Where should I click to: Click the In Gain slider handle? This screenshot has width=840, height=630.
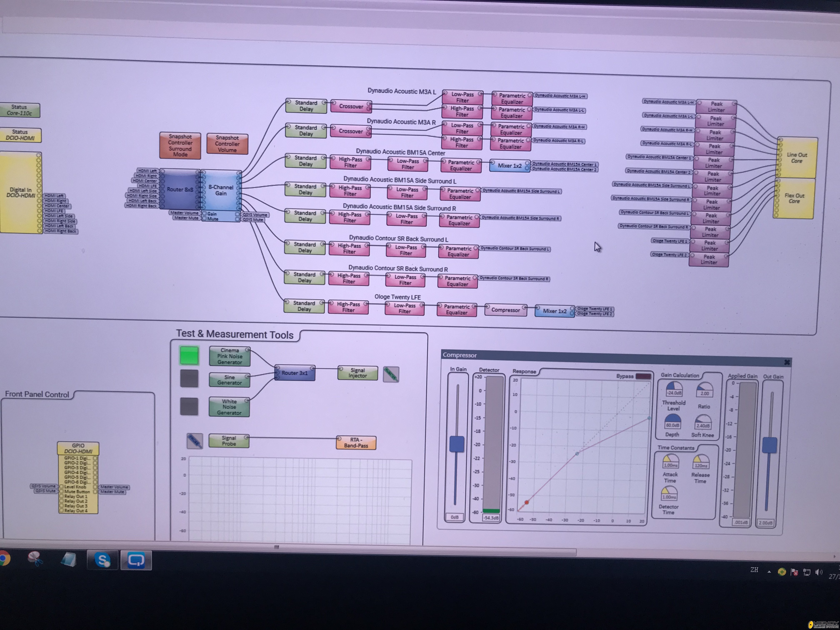[x=457, y=444]
